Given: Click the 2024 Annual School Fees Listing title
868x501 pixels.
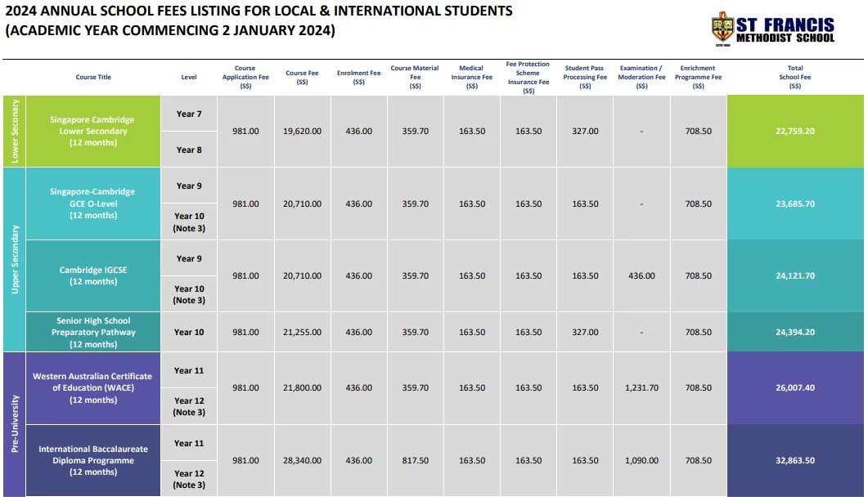Looking at the screenshot, I should tap(259, 20).
